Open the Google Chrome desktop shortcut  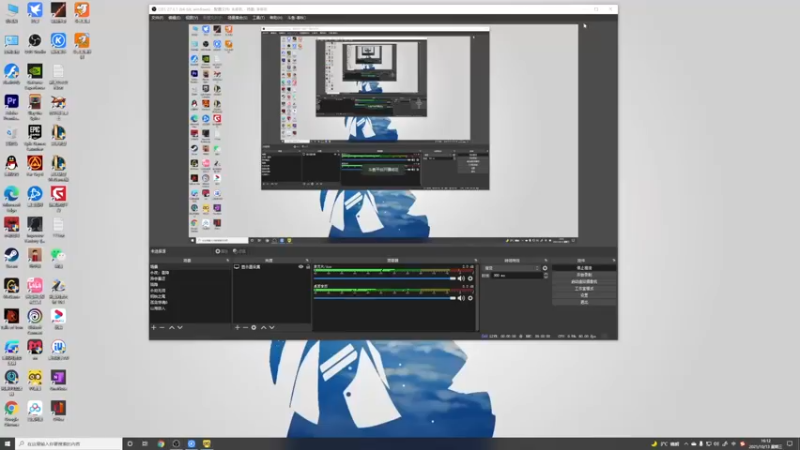[x=11, y=413]
